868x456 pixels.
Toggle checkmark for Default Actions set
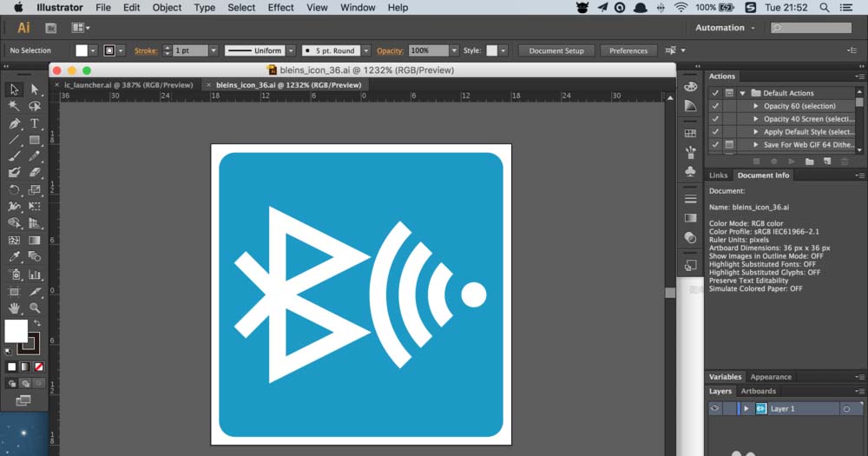(x=715, y=93)
